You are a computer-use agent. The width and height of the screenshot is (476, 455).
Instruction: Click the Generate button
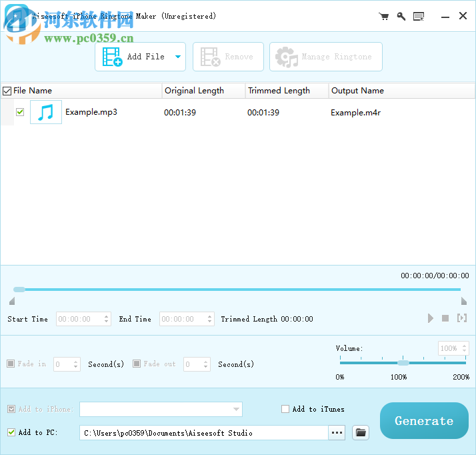424,421
